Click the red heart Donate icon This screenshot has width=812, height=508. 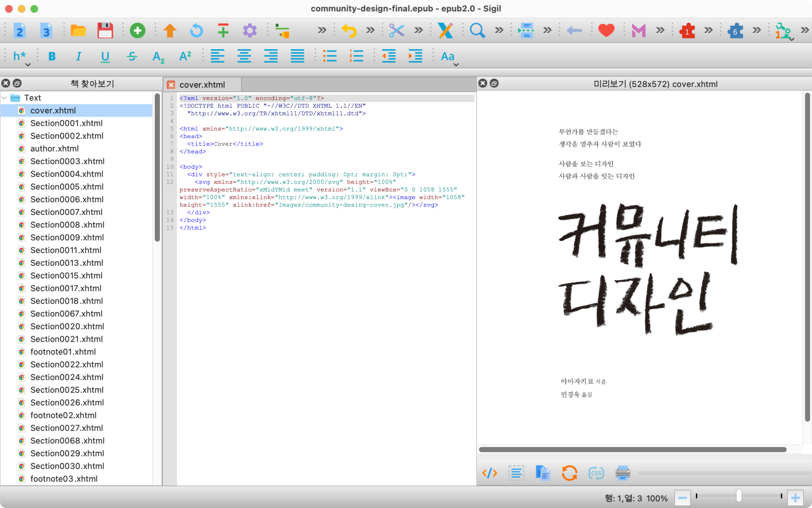tap(606, 30)
